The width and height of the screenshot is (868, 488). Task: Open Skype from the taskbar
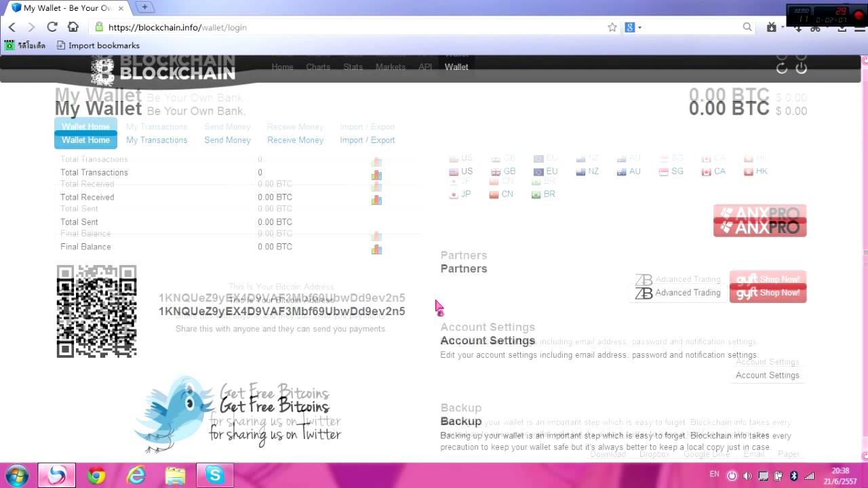[x=214, y=475]
